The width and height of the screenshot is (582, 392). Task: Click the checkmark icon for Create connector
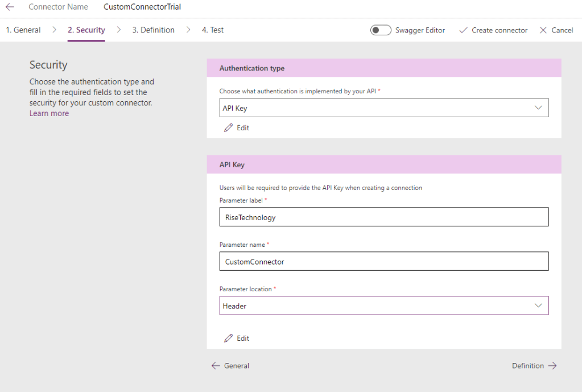(x=463, y=30)
